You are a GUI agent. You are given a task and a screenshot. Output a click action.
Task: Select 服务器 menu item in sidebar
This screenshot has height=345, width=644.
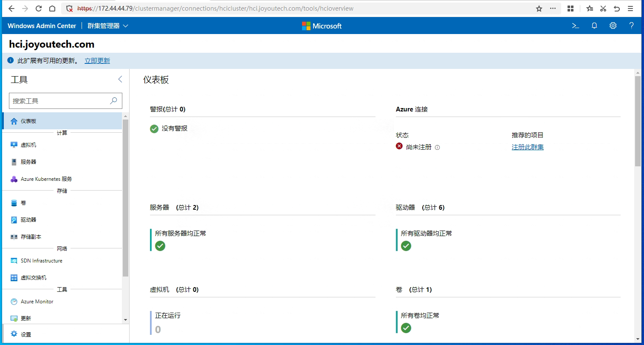coord(62,162)
